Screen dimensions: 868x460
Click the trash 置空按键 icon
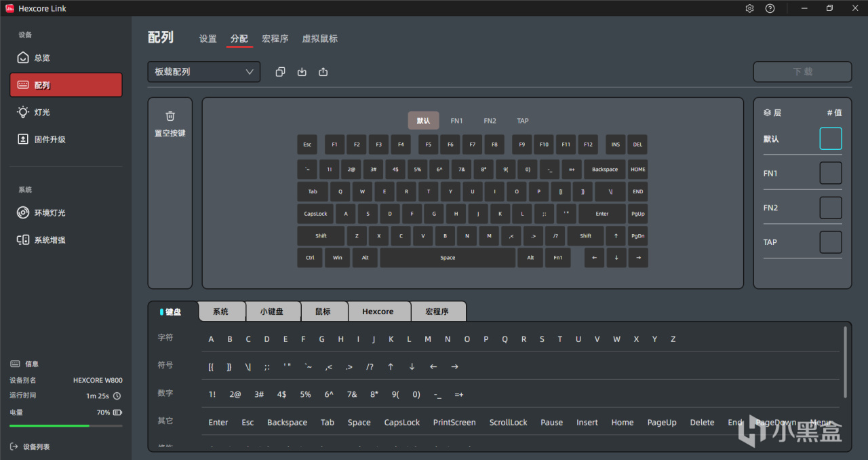tap(170, 116)
